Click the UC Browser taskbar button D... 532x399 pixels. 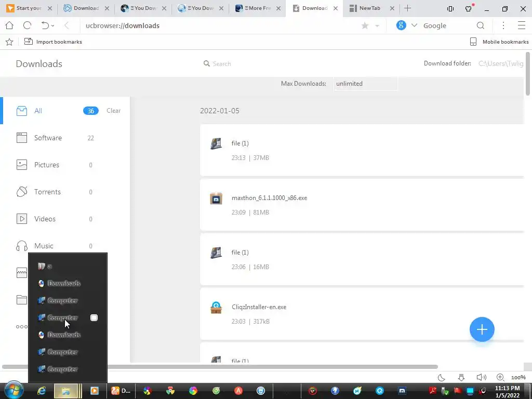click(x=122, y=391)
